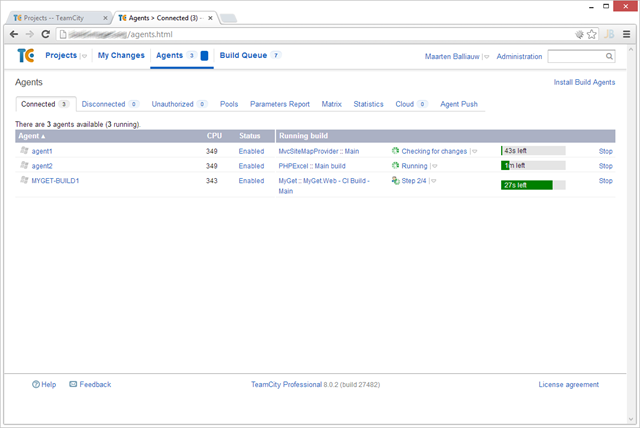Click the Step 2/4 status icon
Viewport: 640px width, 428px height.
(395, 180)
